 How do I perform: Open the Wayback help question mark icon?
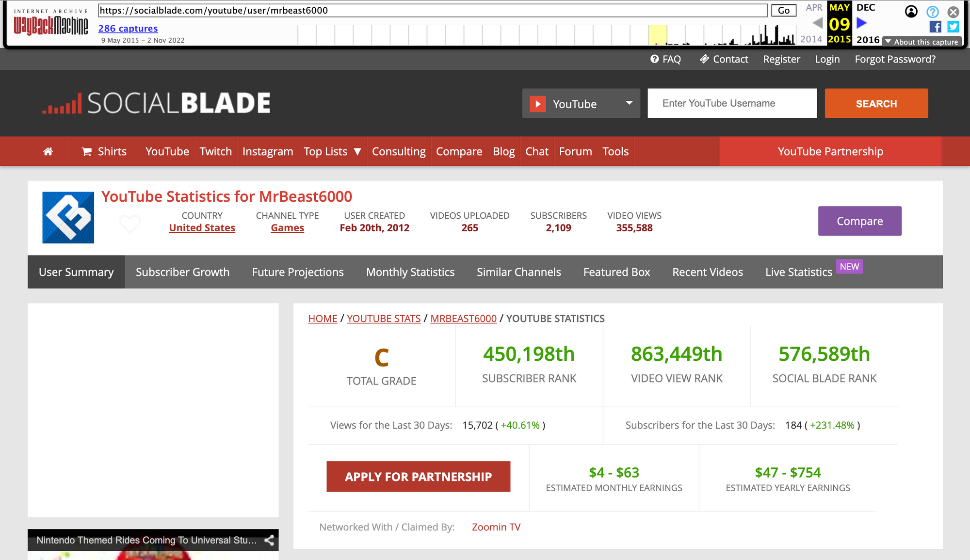click(x=932, y=12)
